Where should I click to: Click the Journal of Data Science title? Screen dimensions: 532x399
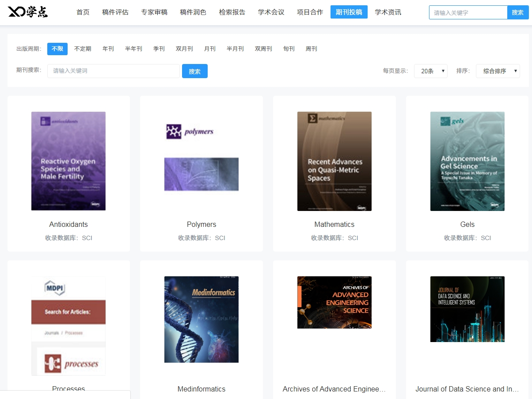click(x=467, y=389)
